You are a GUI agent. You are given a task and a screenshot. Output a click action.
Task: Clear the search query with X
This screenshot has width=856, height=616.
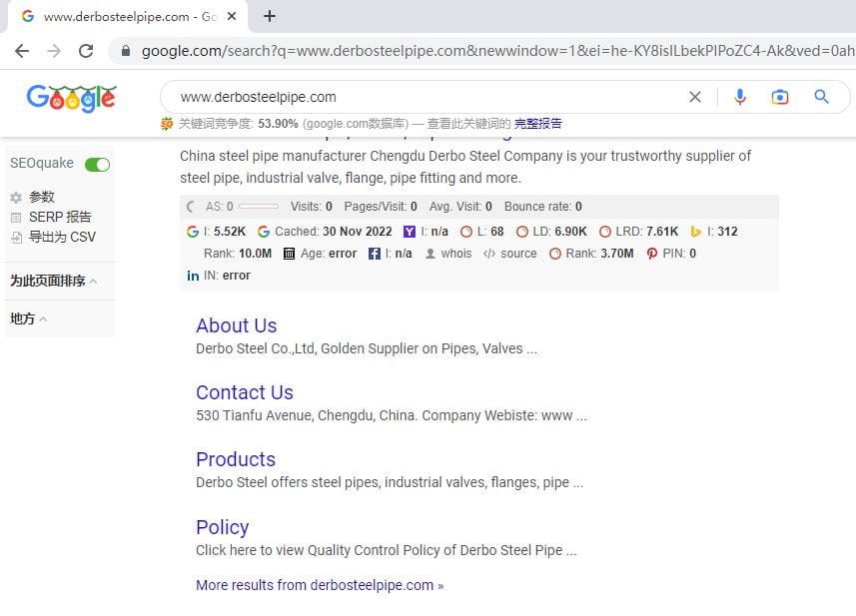coord(695,97)
